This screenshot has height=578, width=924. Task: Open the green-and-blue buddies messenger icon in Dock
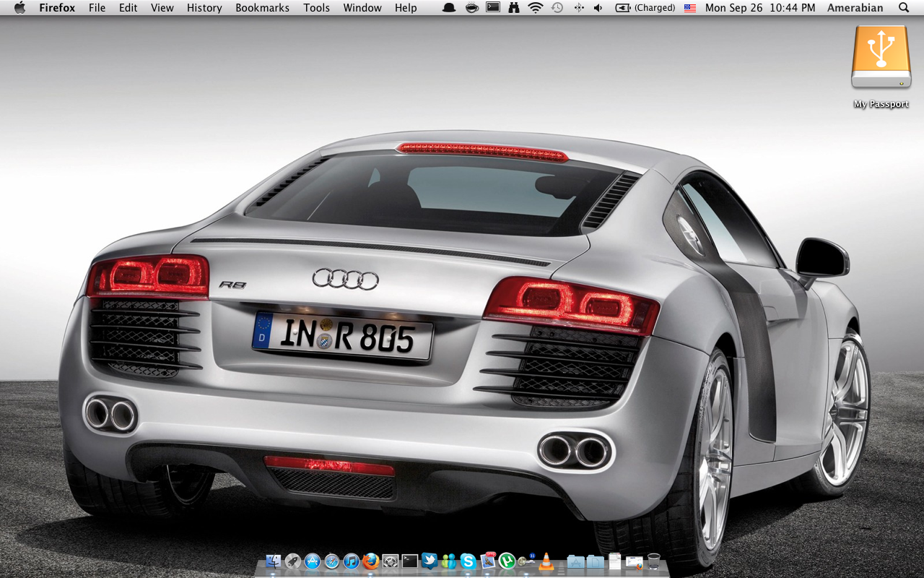(x=449, y=561)
